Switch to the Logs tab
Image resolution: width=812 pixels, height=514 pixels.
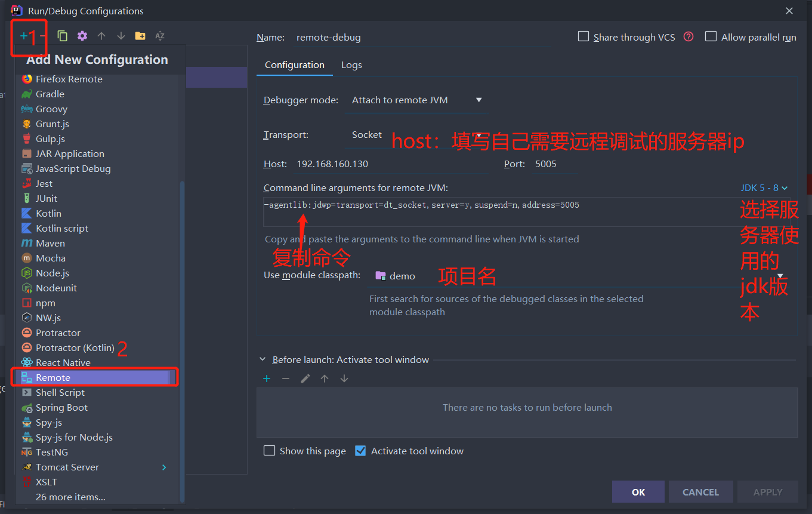tap(351, 64)
